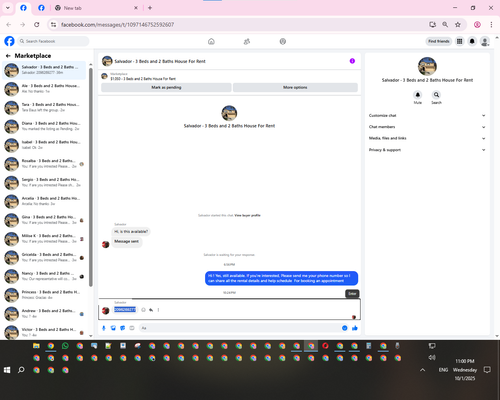The width and height of the screenshot is (500, 400).
Task: Open Rosalba's conversation in the list
Action: (x=44, y=164)
